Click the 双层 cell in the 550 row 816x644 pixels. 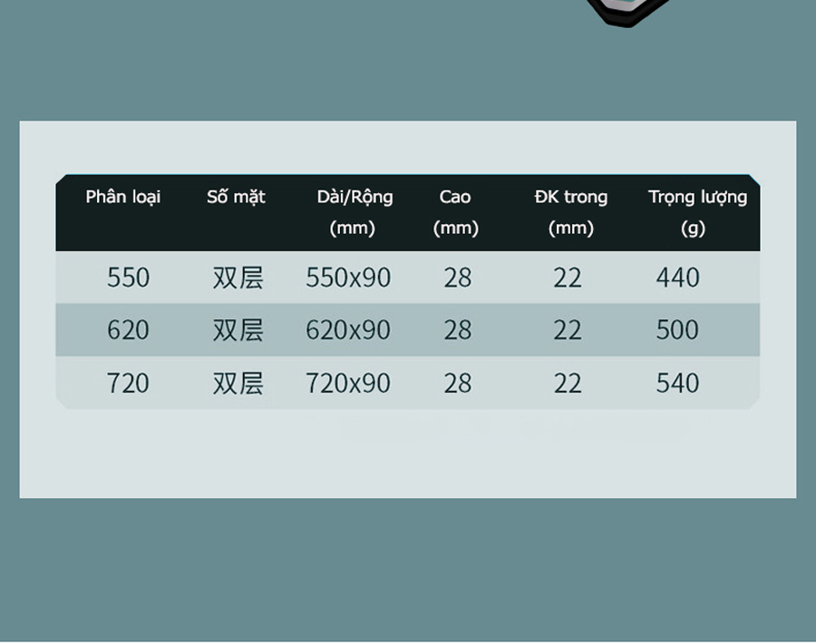tap(238, 278)
